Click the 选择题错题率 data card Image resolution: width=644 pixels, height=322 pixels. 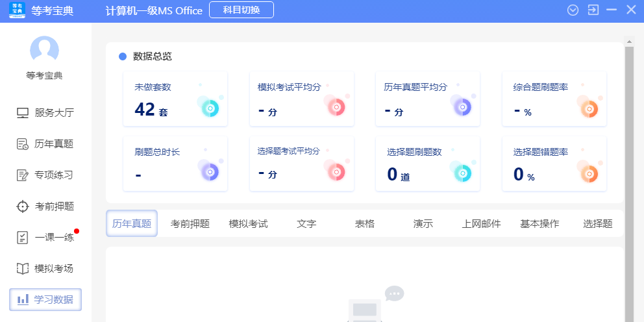pos(554,164)
